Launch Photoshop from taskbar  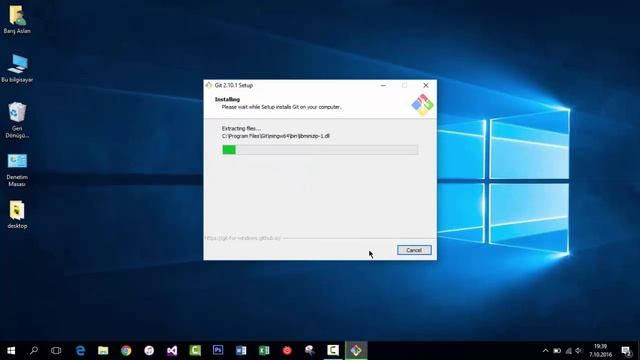[x=218, y=351]
